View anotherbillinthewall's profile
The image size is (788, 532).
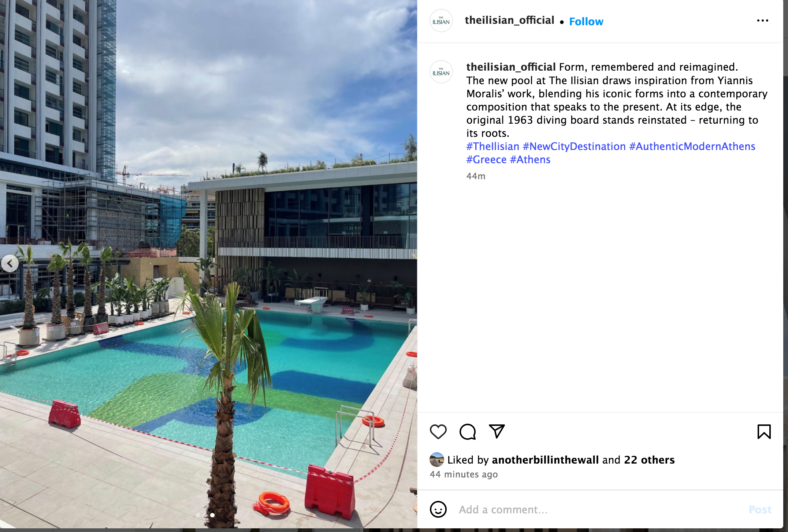pyautogui.click(x=545, y=460)
